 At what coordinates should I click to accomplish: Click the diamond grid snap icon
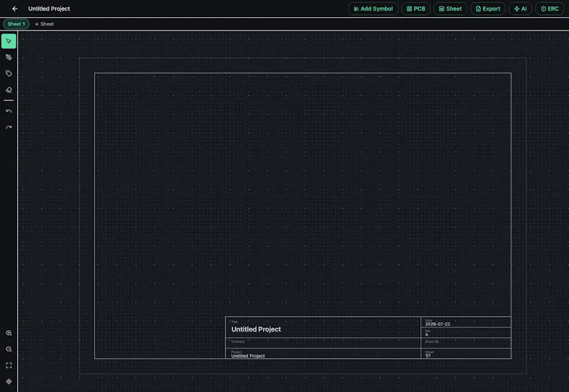tap(9, 381)
